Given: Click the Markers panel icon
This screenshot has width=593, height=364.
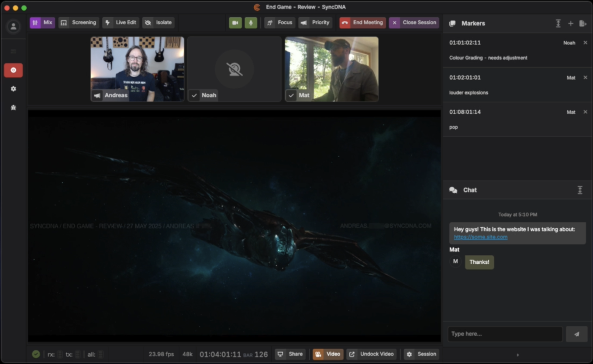Looking at the screenshot, I should click(x=452, y=23).
